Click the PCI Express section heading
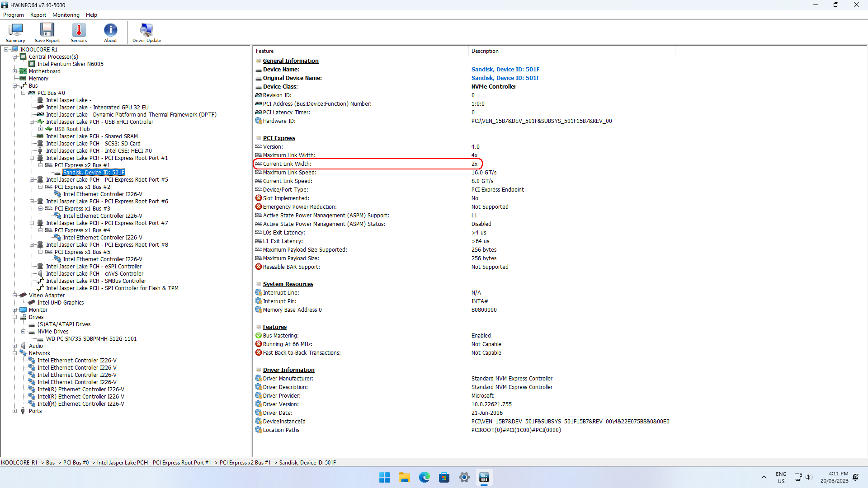Image resolution: width=868 pixels, height=488 pixels. [x=279, y=138]
